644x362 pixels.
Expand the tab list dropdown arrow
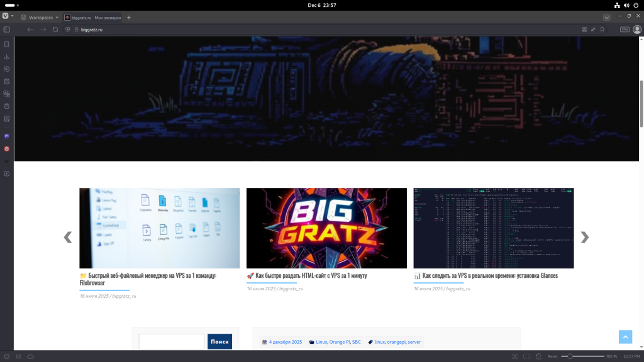[606, 18]
